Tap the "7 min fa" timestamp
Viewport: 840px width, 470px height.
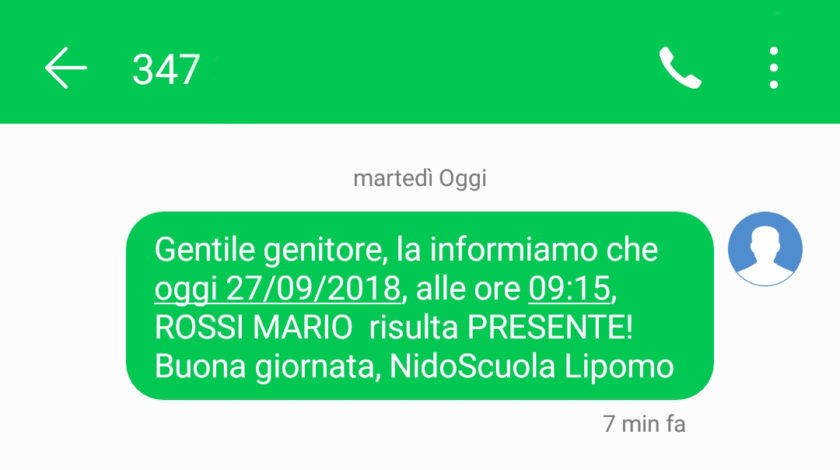click(644, 424)
